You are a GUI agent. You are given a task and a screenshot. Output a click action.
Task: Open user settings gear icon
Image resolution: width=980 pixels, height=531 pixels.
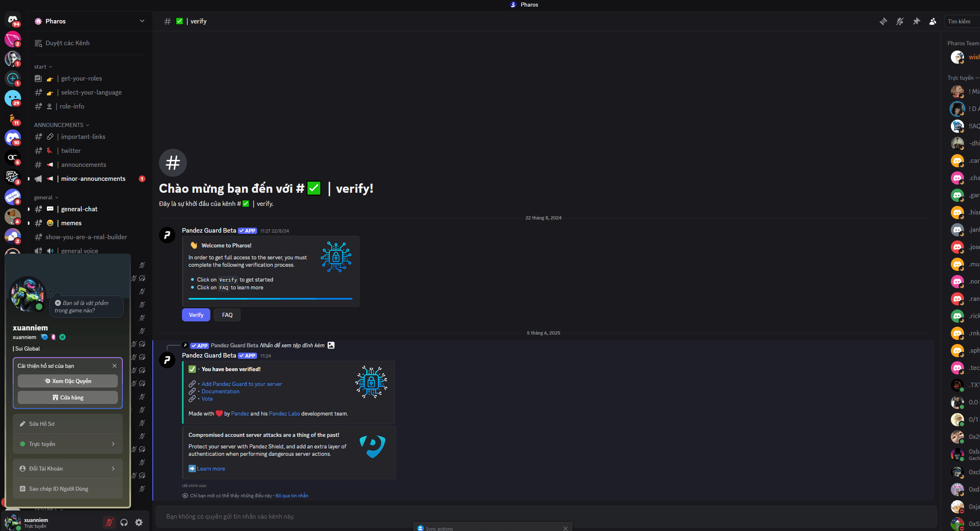(139, 522)
